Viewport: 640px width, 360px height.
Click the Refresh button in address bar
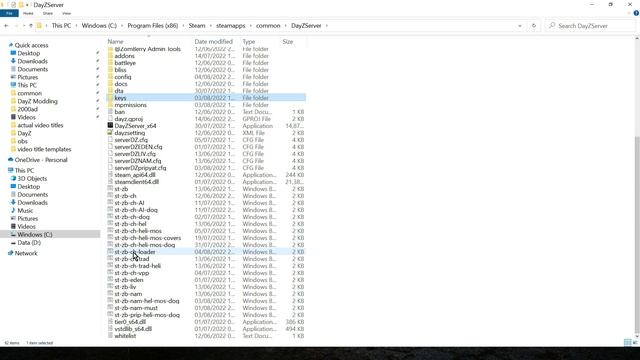click(x=534, y=26)
